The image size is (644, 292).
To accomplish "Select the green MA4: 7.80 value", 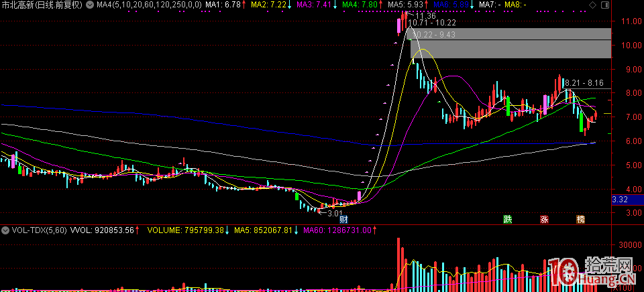I will point(360,5).
